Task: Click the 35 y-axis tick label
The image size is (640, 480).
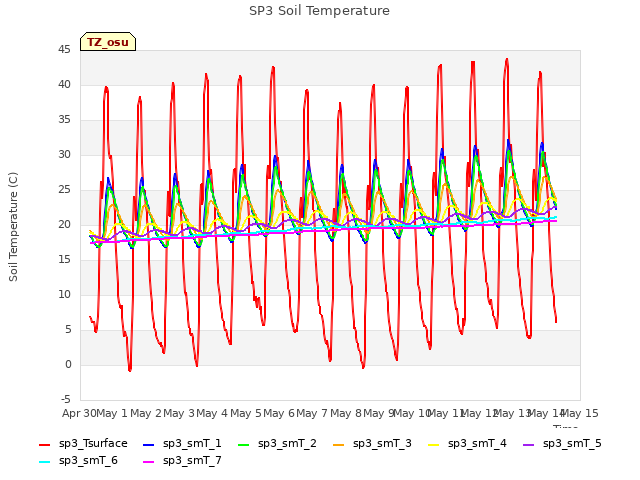Action: [x=64, y=120]
